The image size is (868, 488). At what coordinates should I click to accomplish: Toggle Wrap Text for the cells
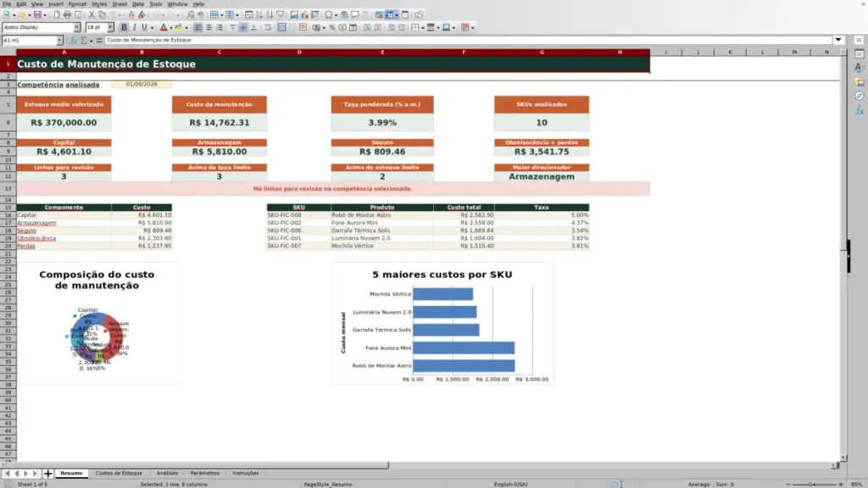268,28
